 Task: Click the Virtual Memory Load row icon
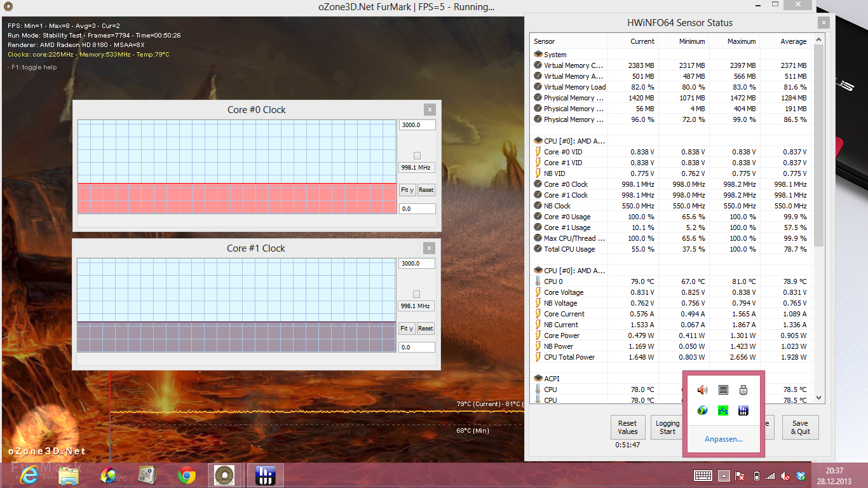pos(538,87)
